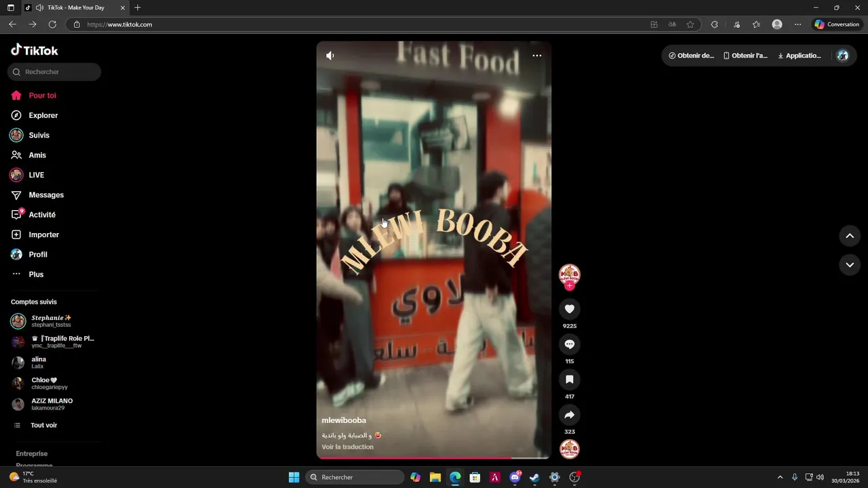Screen dimensions: 868x488
Task: Show hidden system tray icons chevron
Action: point(780,477)
